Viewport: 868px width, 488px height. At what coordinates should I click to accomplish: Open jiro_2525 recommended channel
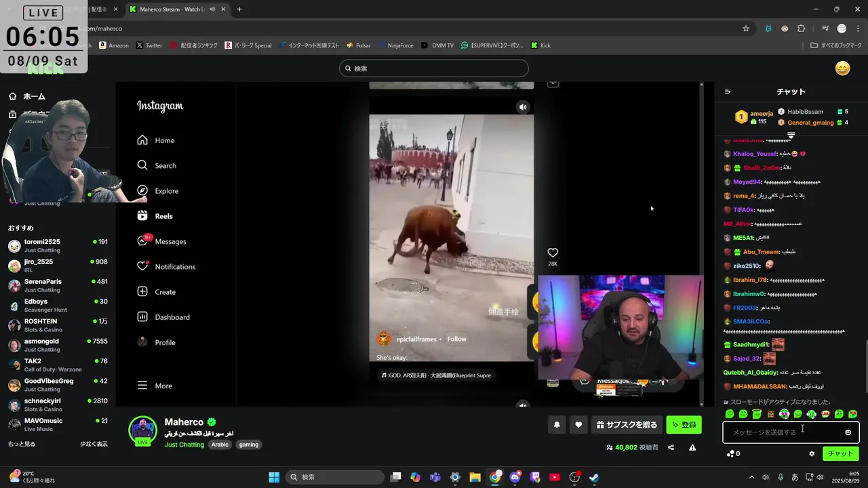(58, 265)
